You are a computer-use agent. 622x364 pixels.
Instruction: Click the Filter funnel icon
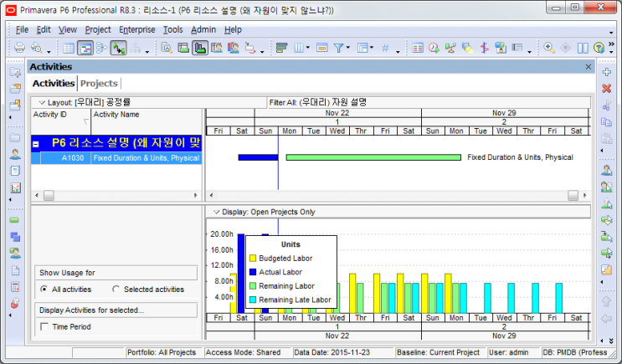[x=338, y=49]
